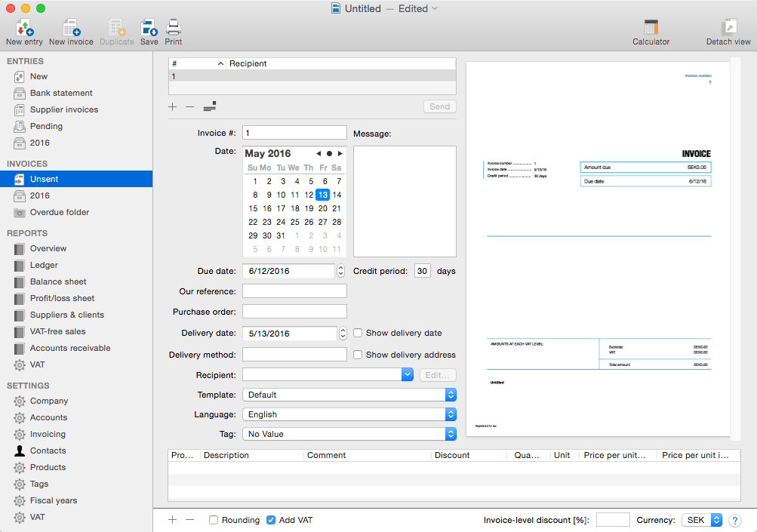
Task: Go to next month in the calendar
Action: click(x=340, y=154)
